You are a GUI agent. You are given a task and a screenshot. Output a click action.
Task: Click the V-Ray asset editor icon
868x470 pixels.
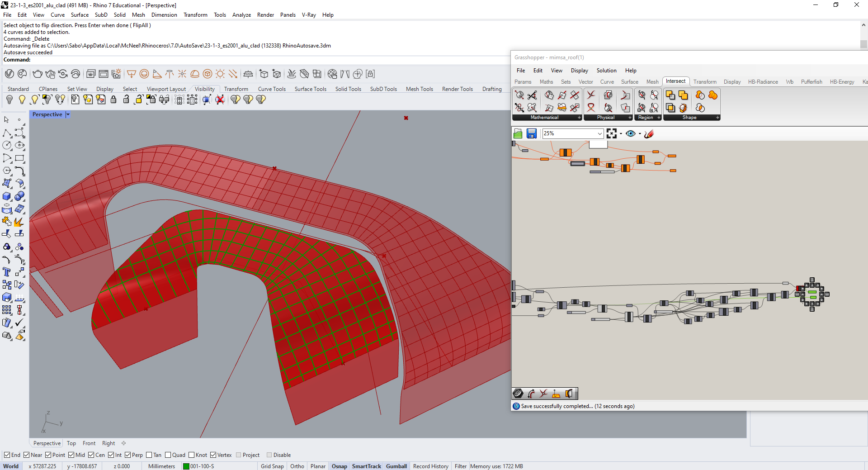point(9,74)
